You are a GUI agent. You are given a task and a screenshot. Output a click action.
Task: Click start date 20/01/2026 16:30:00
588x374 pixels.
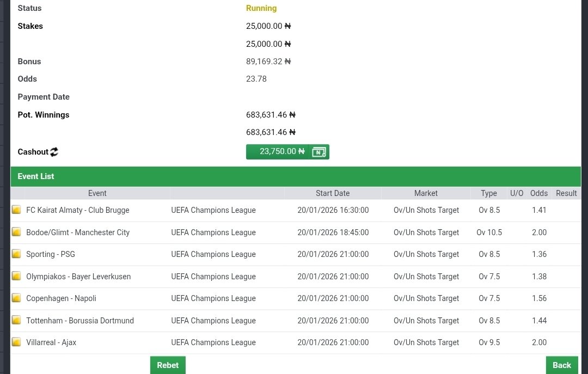[333, 210]
